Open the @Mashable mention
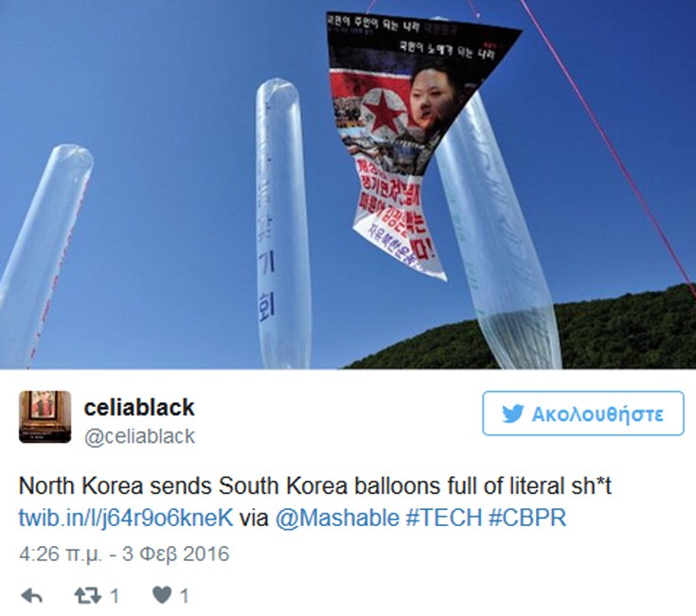Viewport: 696px width, 616px height. (x=337, y=518)
